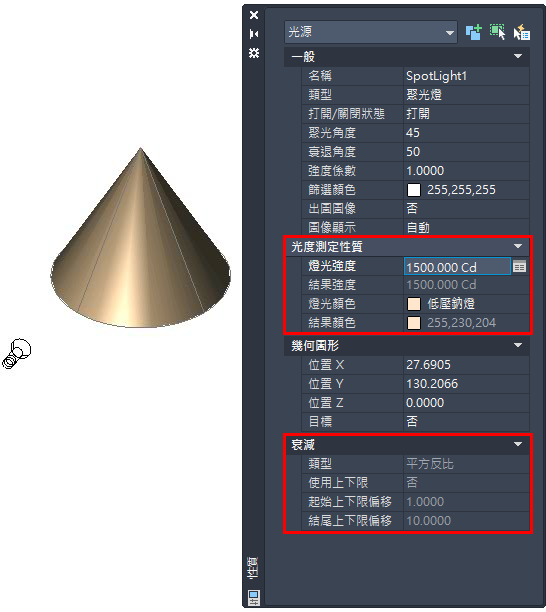This screenshot has height=612, width=546.
Task: Collapse the 衰減 section
Action: (x=518, y=444)
